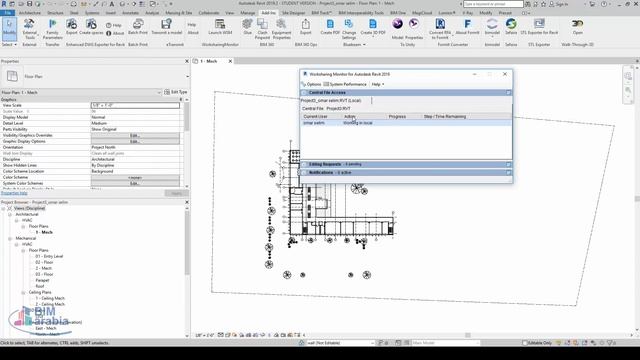Switch to the Systems ribbon tab

click(92, 13)
